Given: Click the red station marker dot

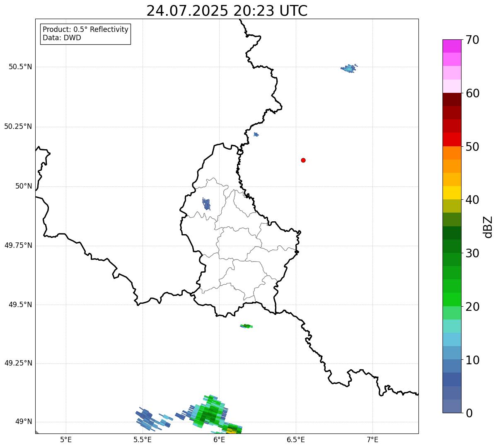Looking at the screenshot, I should click(x=303, y=160).
